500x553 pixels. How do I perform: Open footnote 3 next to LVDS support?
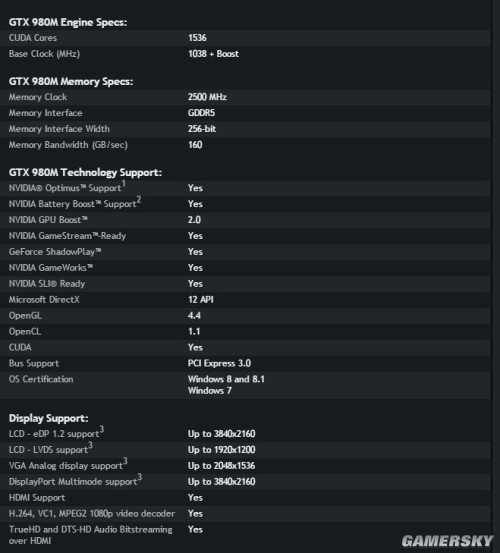(x=90, y=446)
